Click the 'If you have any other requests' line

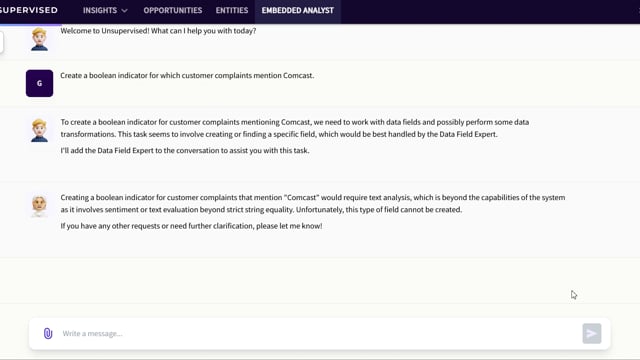[191, 226]
